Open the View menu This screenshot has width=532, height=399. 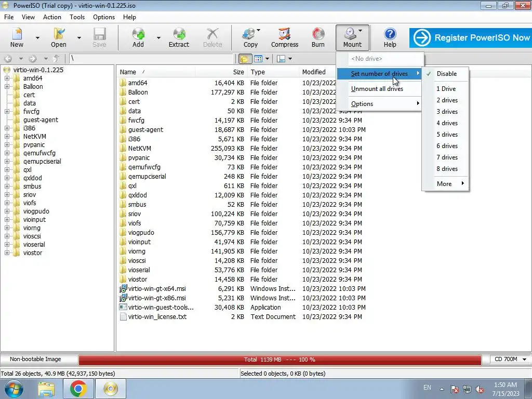point(28,17)
